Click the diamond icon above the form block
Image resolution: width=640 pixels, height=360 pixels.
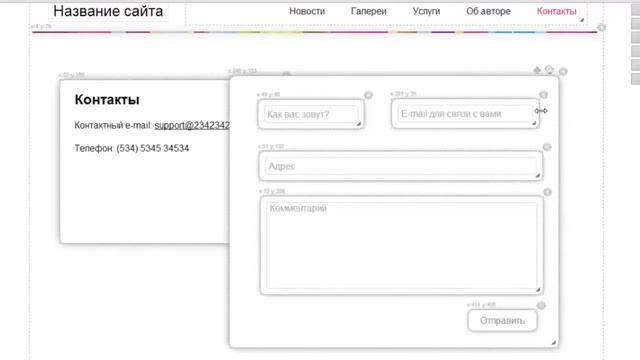click(x=549, y=70)
